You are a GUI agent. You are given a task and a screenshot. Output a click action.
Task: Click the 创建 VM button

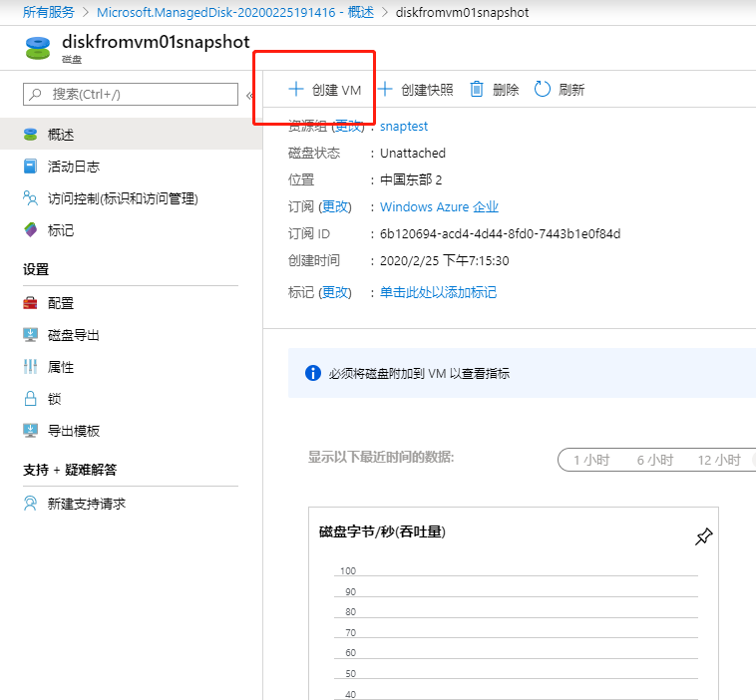tap(324, 90)
